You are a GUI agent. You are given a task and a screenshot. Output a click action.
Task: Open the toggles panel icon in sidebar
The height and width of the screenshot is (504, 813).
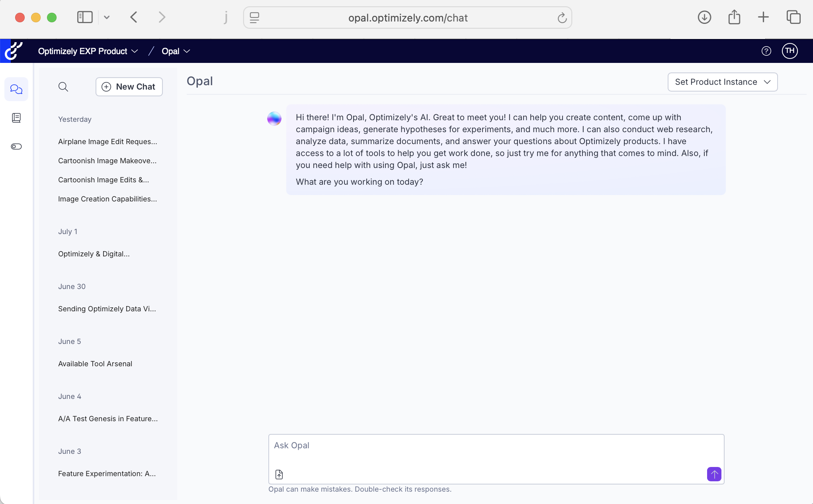pos(16,146)
